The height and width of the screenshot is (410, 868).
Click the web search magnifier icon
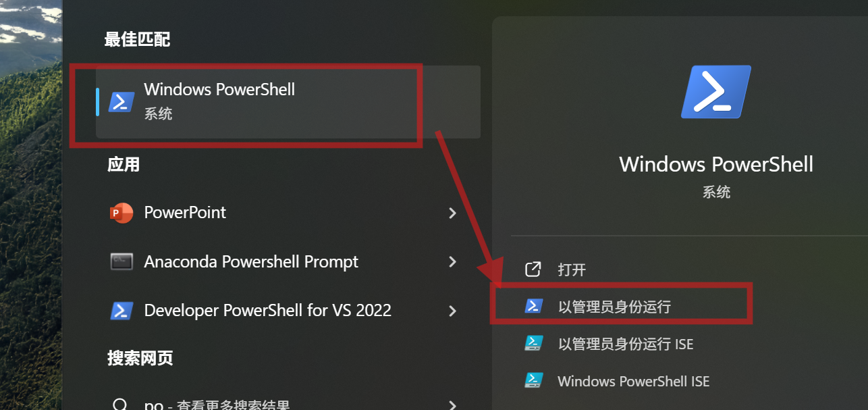[x=120, y=405]
